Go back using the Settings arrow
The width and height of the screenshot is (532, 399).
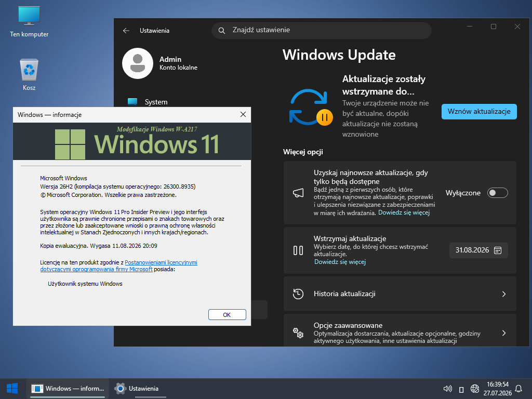(126, 31)
